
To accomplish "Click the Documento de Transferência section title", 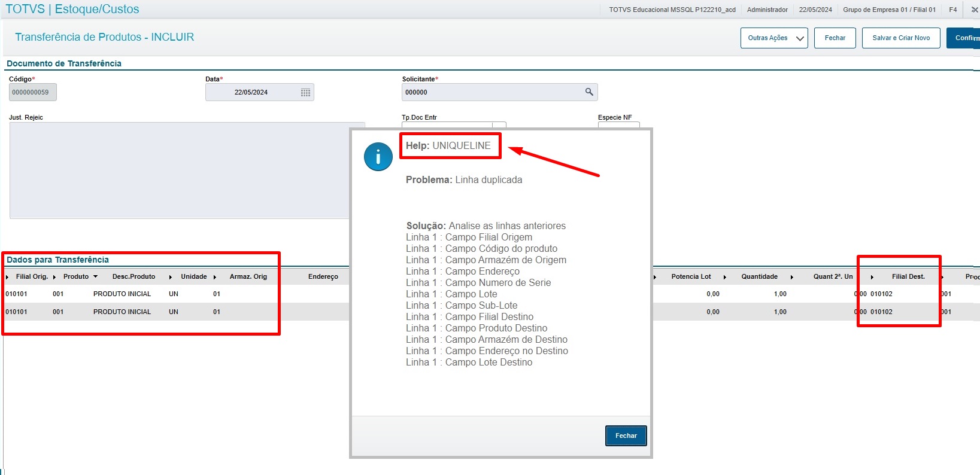I will point(64,63).
